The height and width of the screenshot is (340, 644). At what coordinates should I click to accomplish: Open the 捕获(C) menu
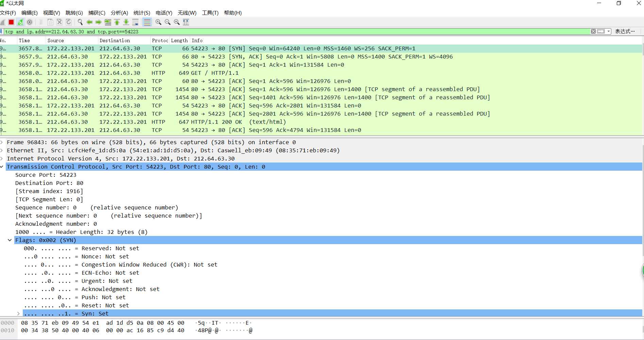97,13
